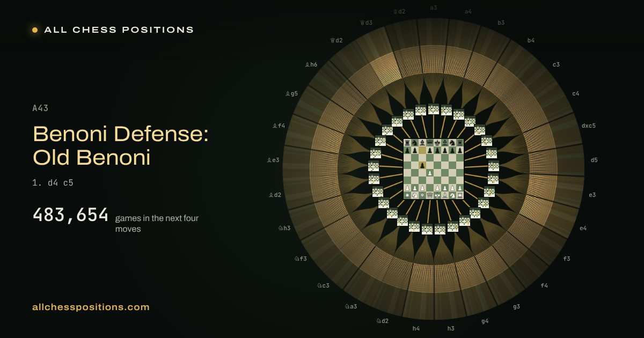Click the bishop g5 move label
The height and width of the screenshot is (338, 644).
click(291, 93)
